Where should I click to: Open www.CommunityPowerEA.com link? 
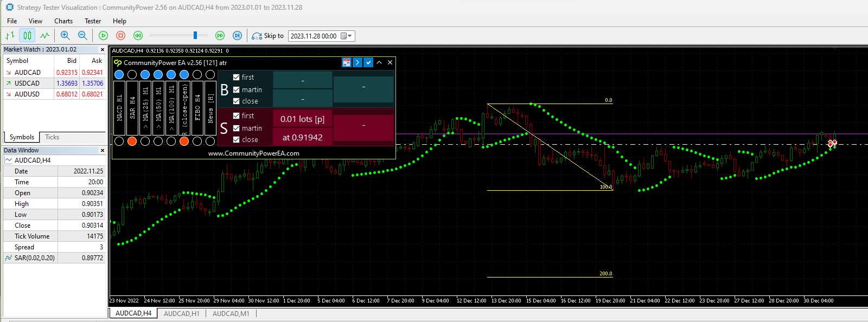pyautogui.click(x=253, y=153)
